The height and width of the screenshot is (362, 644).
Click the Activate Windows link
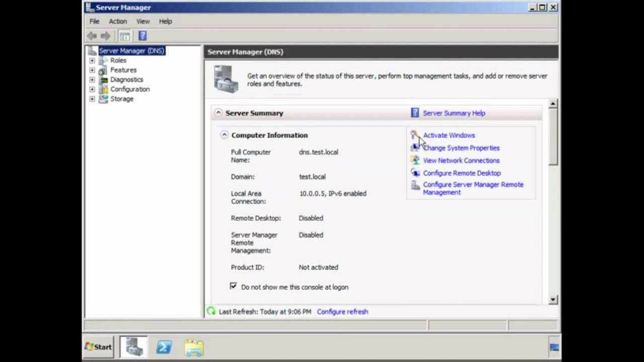[x=449, y=135]
